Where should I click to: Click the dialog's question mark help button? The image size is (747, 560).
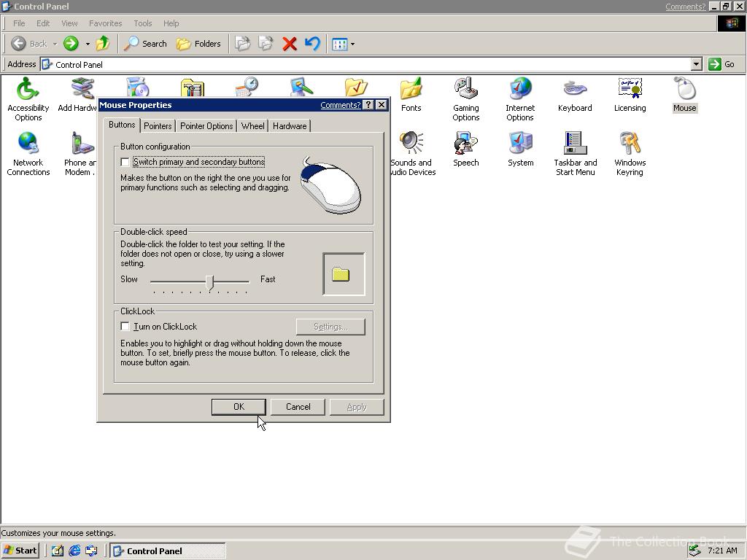368,105
